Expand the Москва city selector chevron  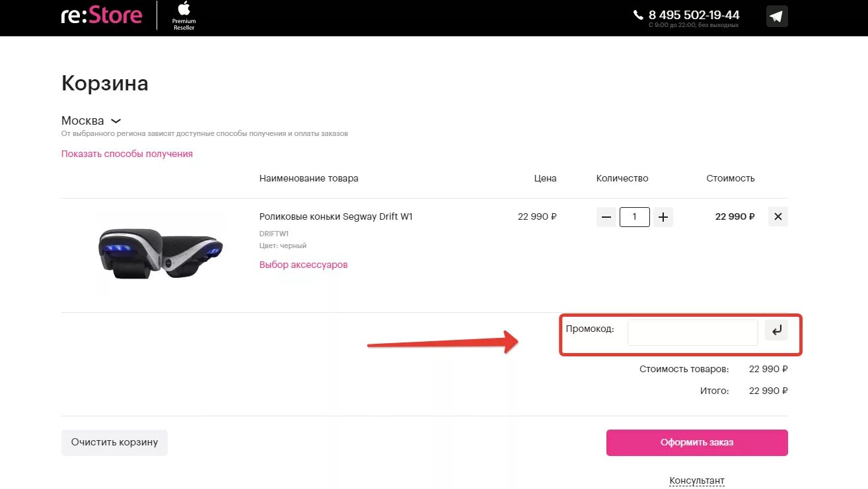coord(116,121)
